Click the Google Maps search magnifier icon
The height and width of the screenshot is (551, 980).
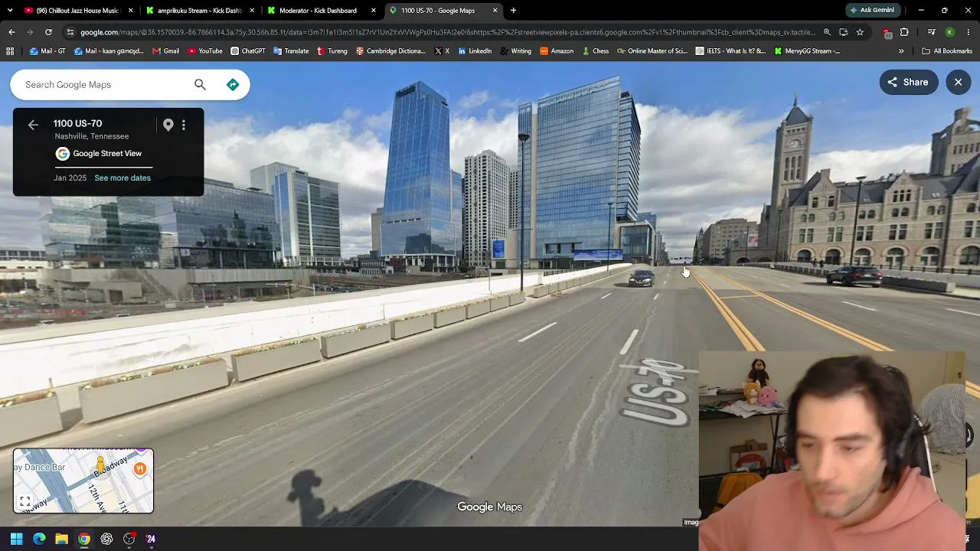point(200,85)
